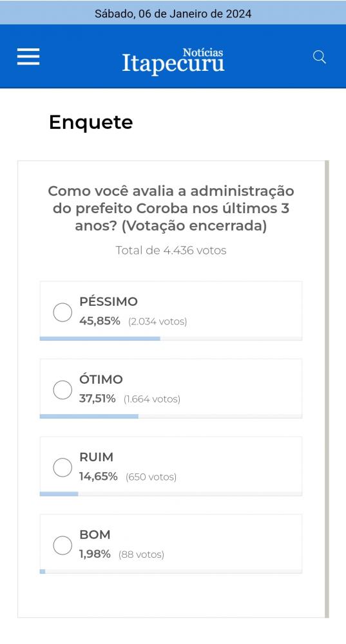Open the hamburger menu
This screenshot has width=346, height=644.
pos(28,57)
